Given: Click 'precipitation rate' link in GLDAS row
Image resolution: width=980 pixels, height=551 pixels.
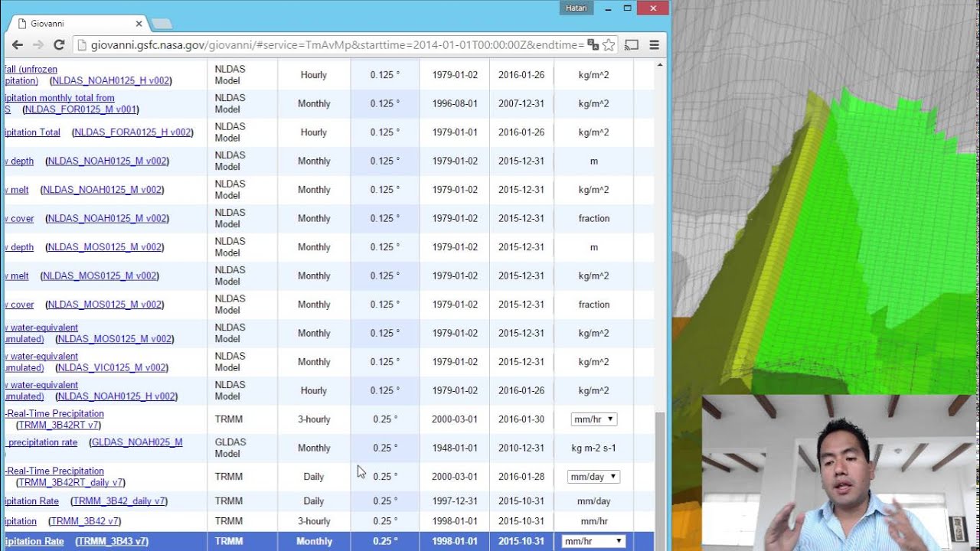Looking at the screenshot, I should [x=41, y=442].
